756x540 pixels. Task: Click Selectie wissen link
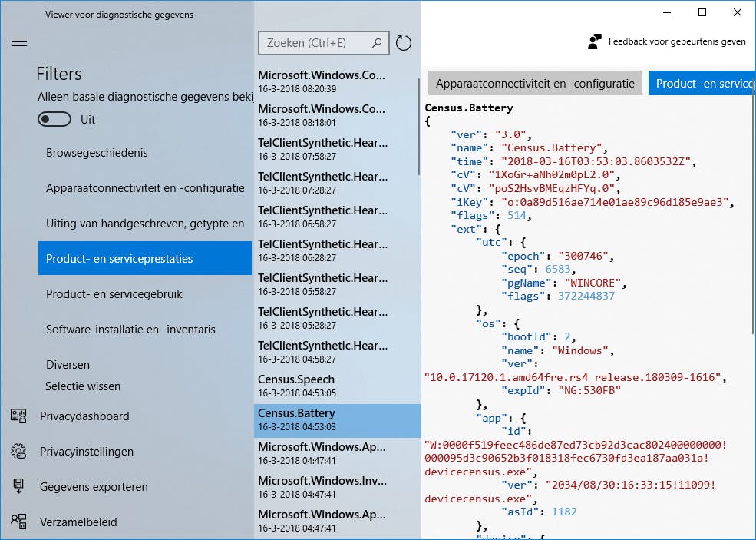[83, 386]
